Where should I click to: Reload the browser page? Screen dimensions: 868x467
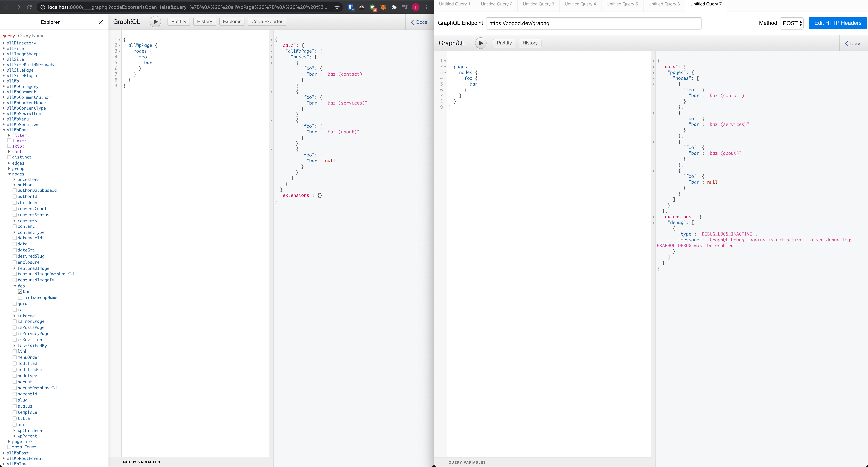[x=29, y=7]
